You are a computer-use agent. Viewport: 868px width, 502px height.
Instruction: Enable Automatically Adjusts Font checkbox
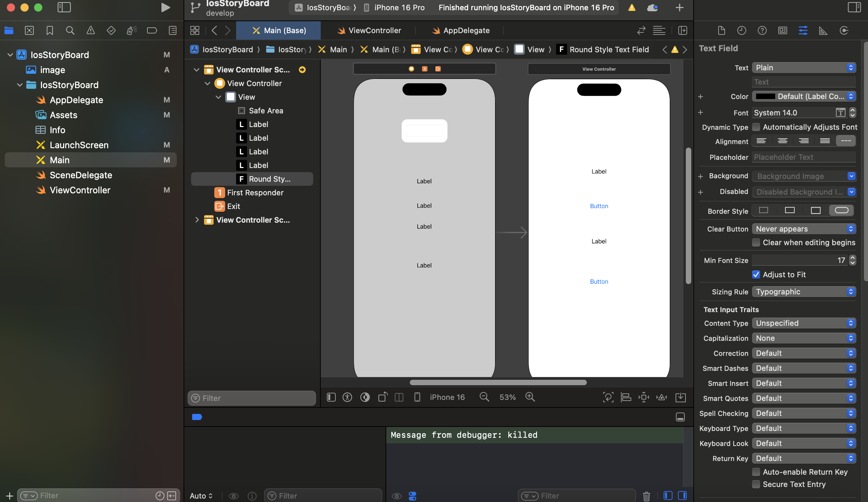pos(756,127)
